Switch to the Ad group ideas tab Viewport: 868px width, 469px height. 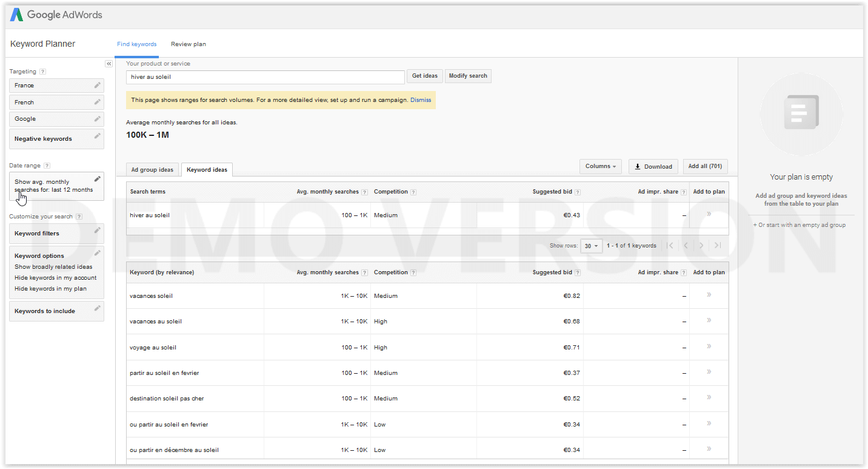click(x=152, y=170)
